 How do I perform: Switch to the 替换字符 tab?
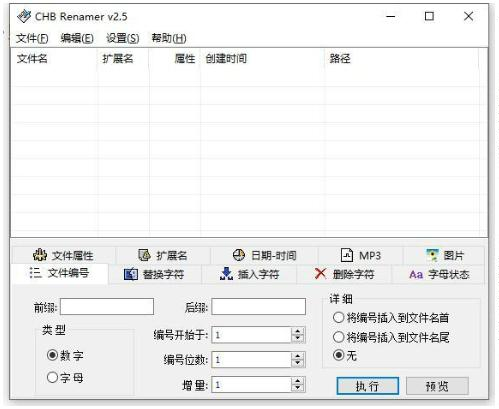tap(155, 274)
